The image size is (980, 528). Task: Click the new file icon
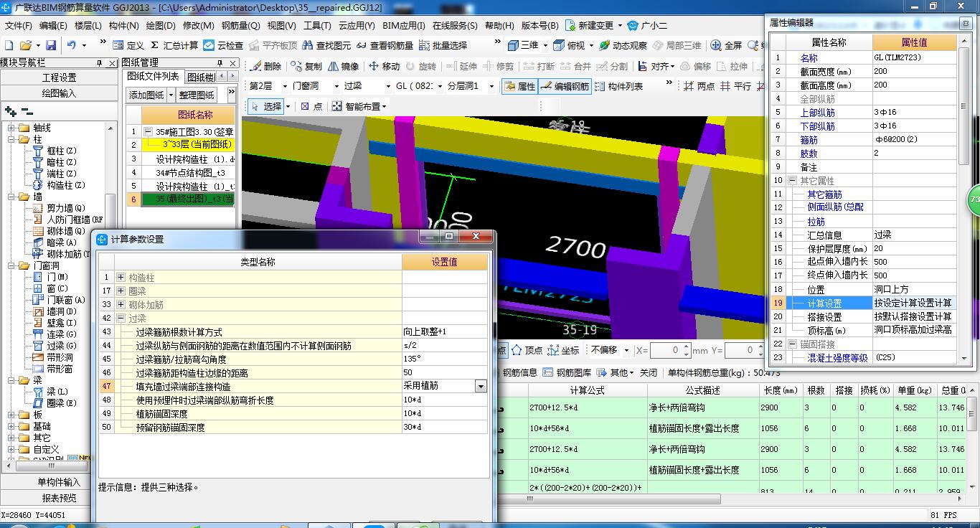click(8, 45)
